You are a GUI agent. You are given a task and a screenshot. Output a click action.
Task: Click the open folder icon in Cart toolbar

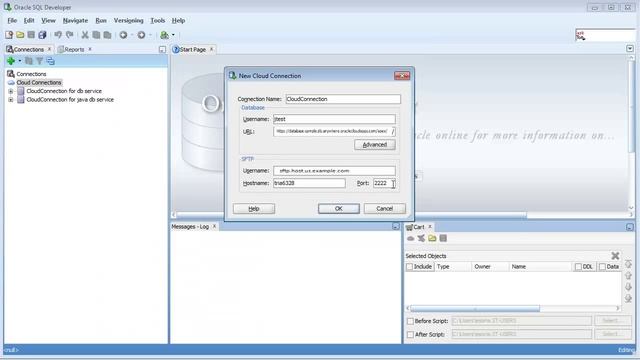pyautogui.click(x=432, y=238)
